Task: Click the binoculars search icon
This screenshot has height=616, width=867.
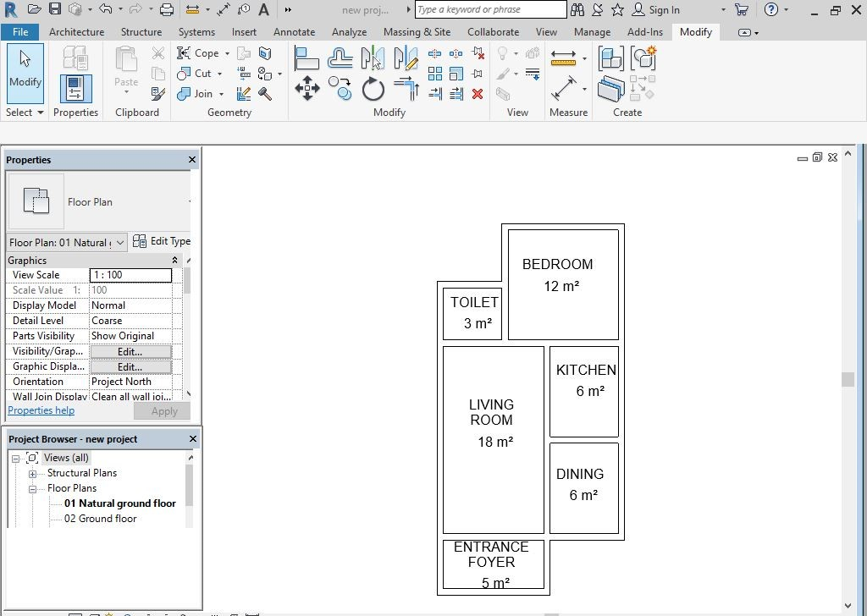Action: coord(577,9)
